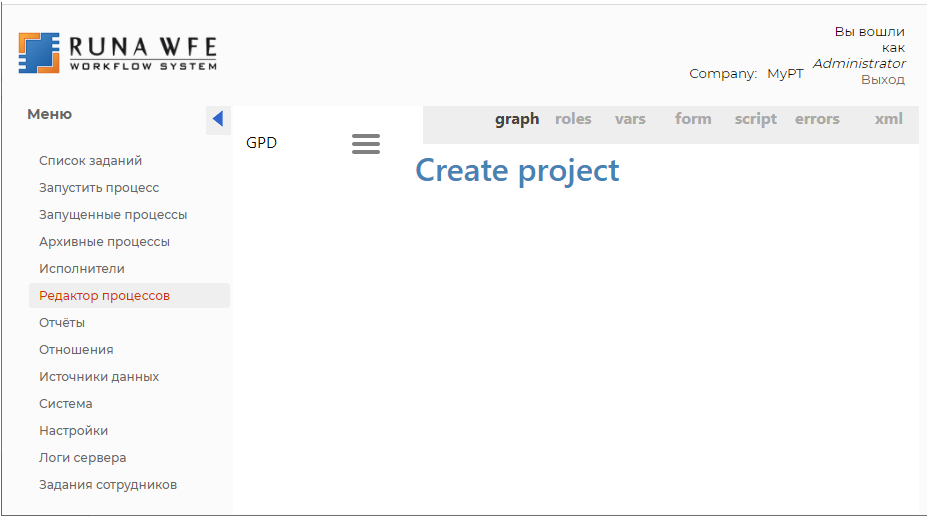The width and height of the screenshot is (927, 516).
Task: Switch to the graph tab
Action: [x=517, y=119]
